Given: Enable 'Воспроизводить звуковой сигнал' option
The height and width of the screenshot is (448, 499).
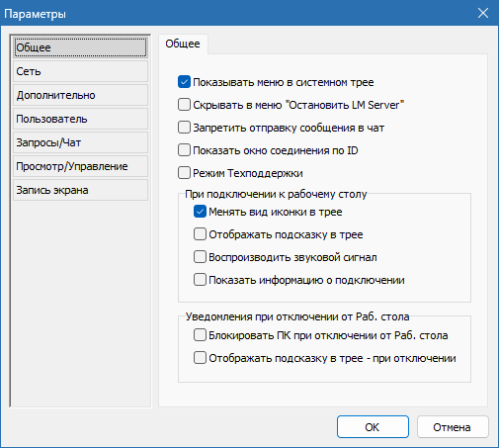Looking at the screenshot, I should 200,257.
